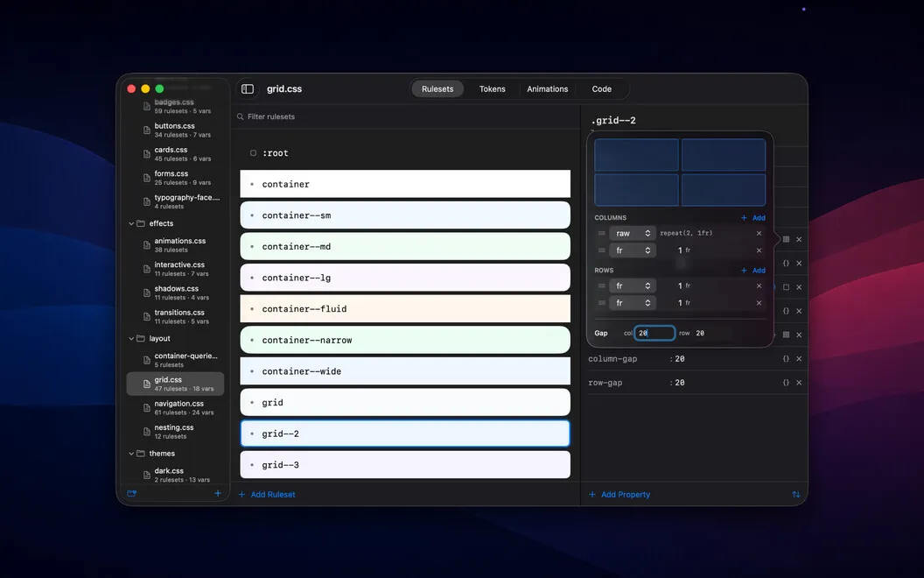Click the file icon beside nesting.css
The height and width of the screenshot is (578, 924).
click(x=147, y=432)
